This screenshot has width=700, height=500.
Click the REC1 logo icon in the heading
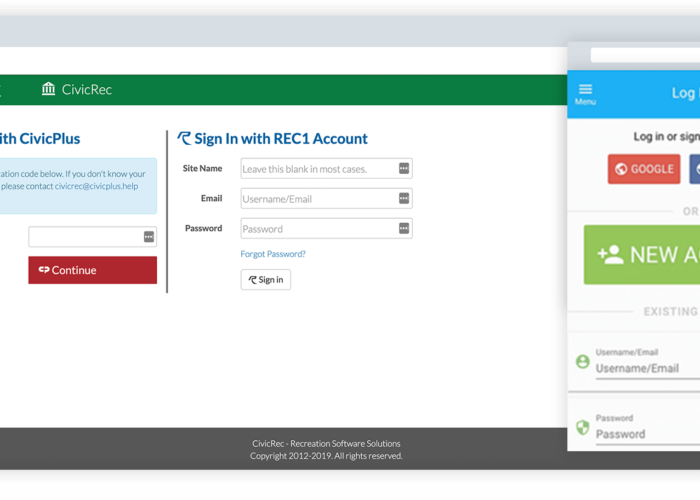(x=184, y=138)
